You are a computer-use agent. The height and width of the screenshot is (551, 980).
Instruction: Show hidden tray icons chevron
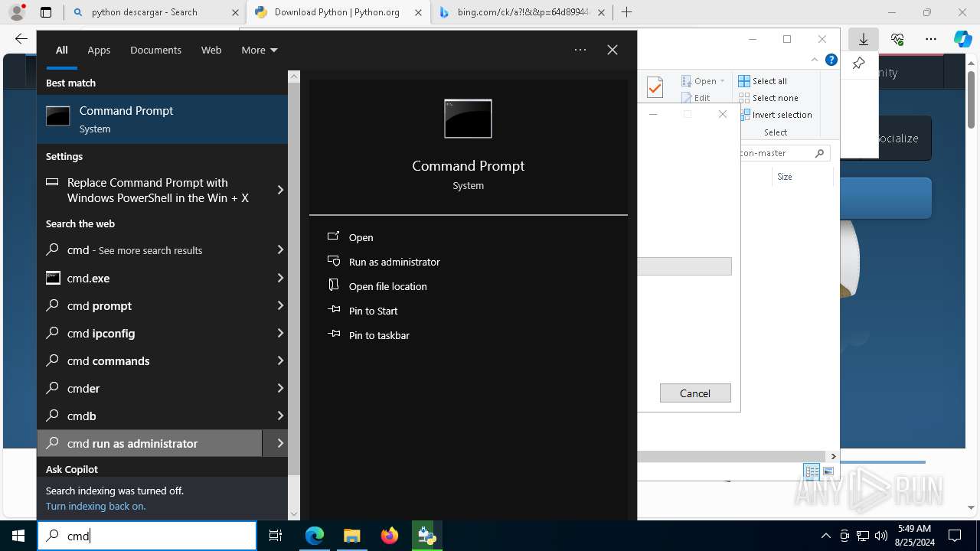[x=825, y=536]
